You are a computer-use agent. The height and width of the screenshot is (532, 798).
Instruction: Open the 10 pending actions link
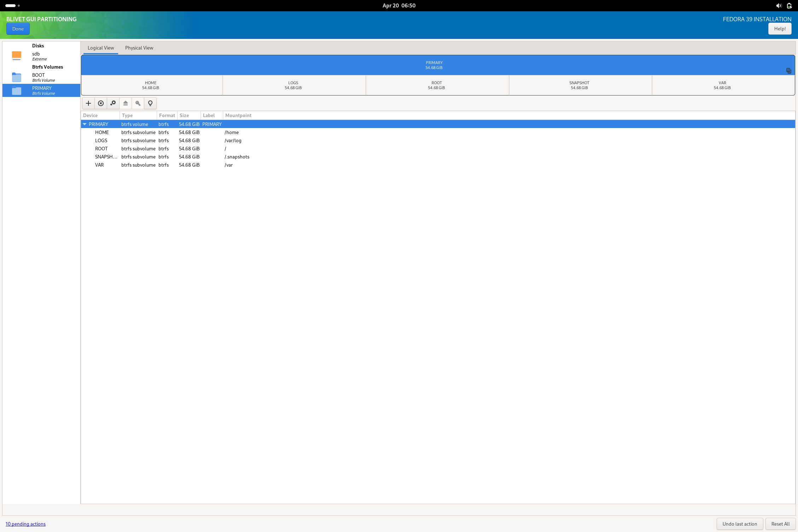click(x=25, y=524)
